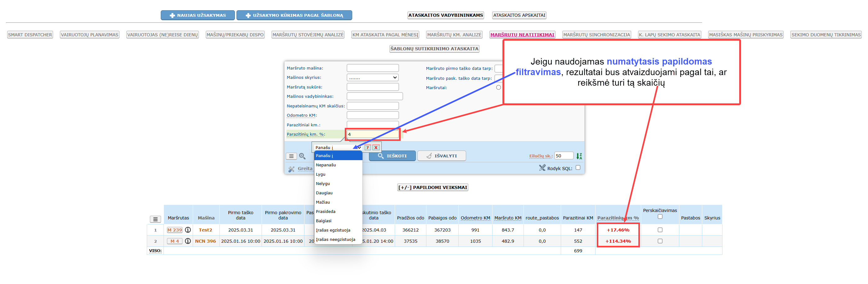Open the table column menu icon
This screenshot has height=284, width=868.
(x=155, y=219)
